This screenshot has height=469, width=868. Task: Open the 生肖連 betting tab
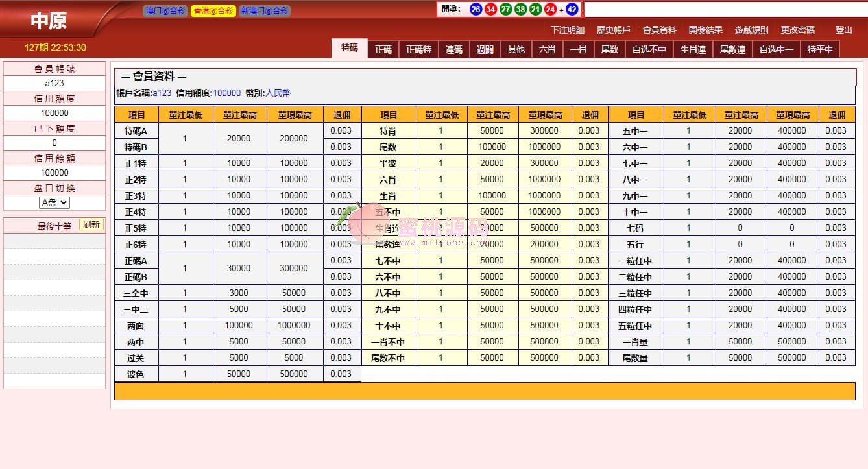coord(693,49)
